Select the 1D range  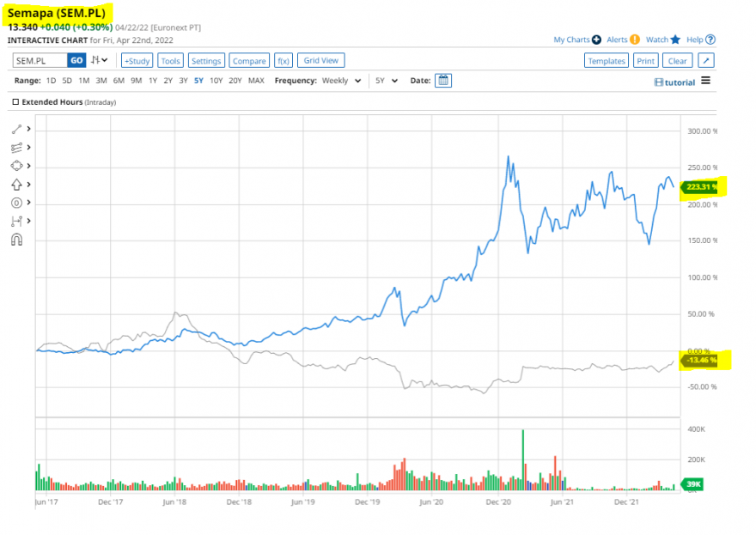pos(51,81)
